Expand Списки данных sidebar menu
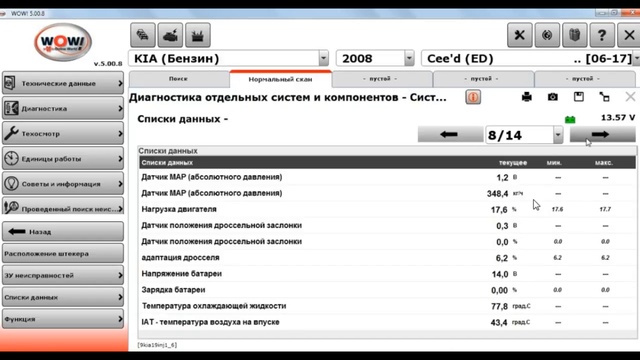This screenshot has width=640, height=360. tap(63, 297)
